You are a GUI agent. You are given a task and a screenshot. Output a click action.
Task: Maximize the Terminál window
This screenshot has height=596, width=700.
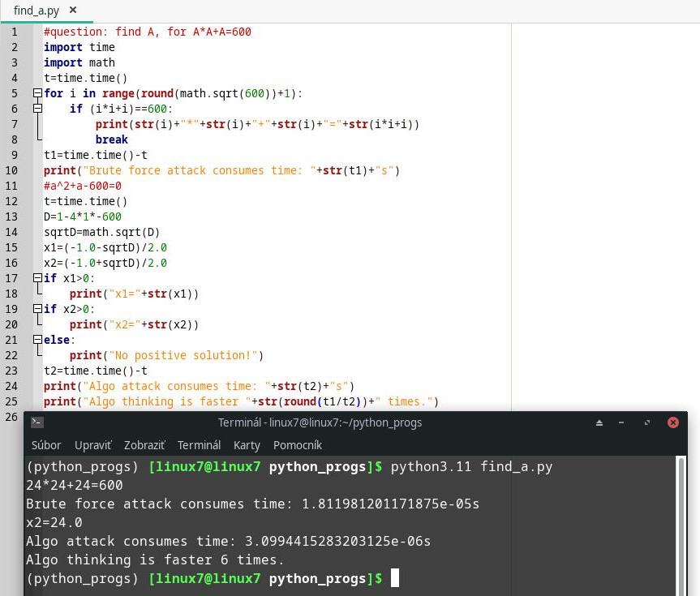(646, 422)
